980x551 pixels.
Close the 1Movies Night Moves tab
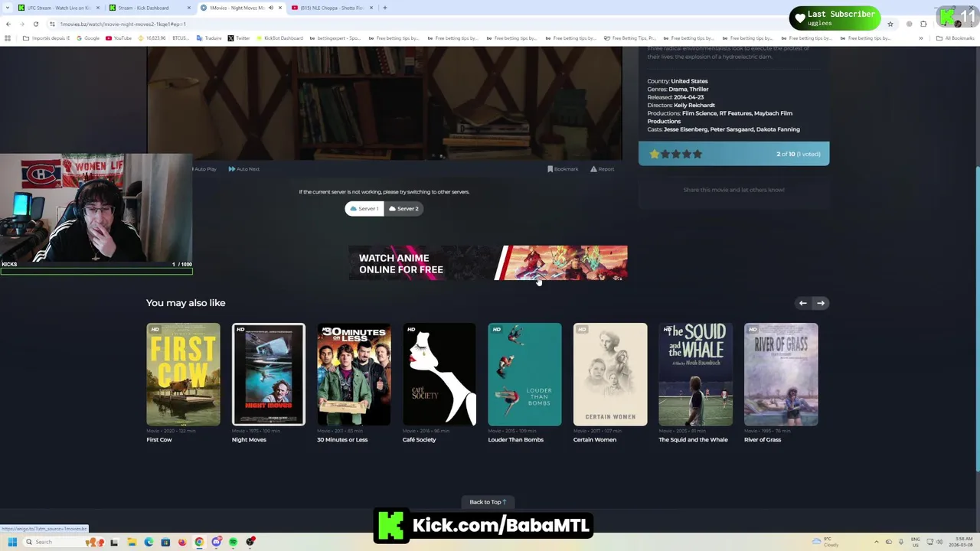[x=280, y=8]
